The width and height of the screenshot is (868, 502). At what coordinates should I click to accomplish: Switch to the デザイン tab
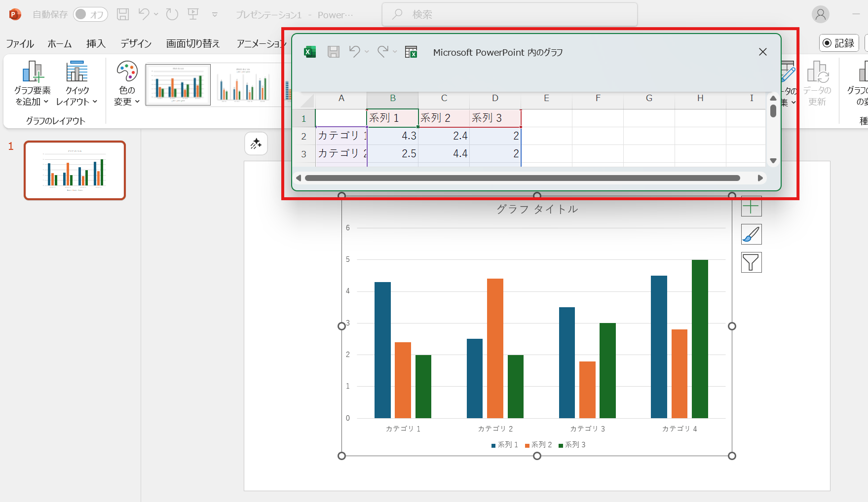[x=136, y=44]
